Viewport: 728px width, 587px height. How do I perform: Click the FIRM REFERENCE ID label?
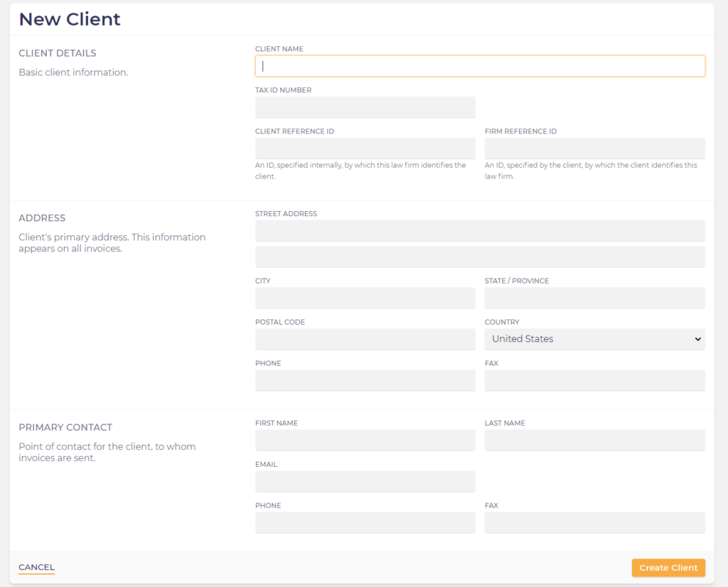click(520, 131)
